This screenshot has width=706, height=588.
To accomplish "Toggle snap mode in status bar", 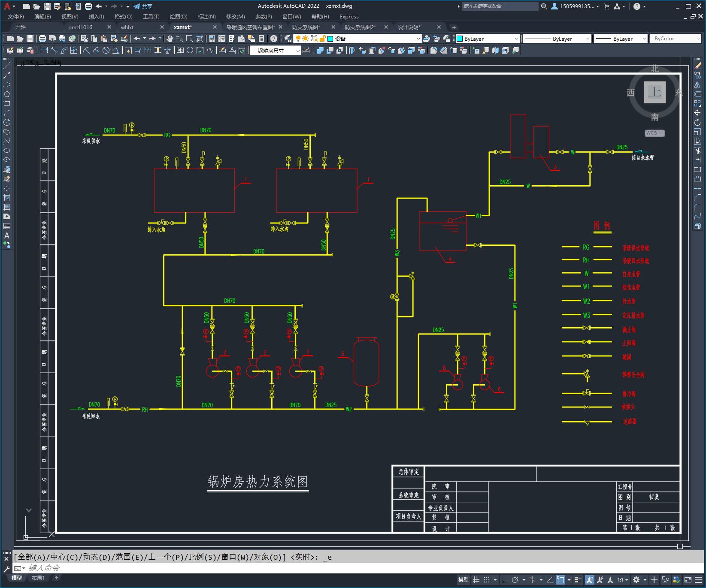I will 486,580.
